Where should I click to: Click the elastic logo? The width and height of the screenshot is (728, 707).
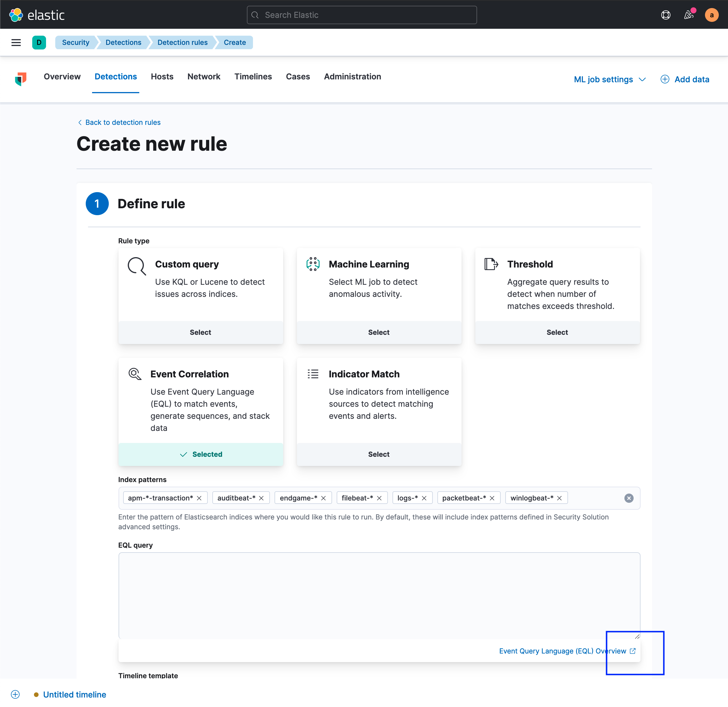pos(37,14)
